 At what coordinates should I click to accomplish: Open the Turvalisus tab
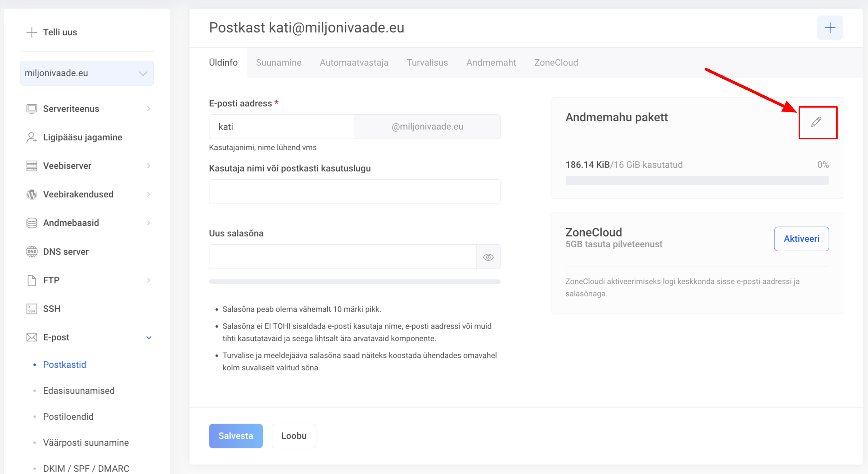tap(427, 62)
